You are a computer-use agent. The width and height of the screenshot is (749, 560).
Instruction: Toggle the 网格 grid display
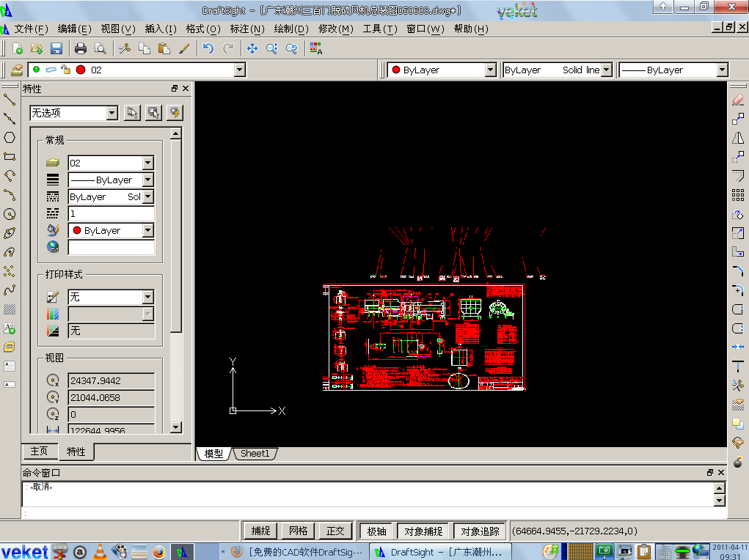[x=298, y=531]
